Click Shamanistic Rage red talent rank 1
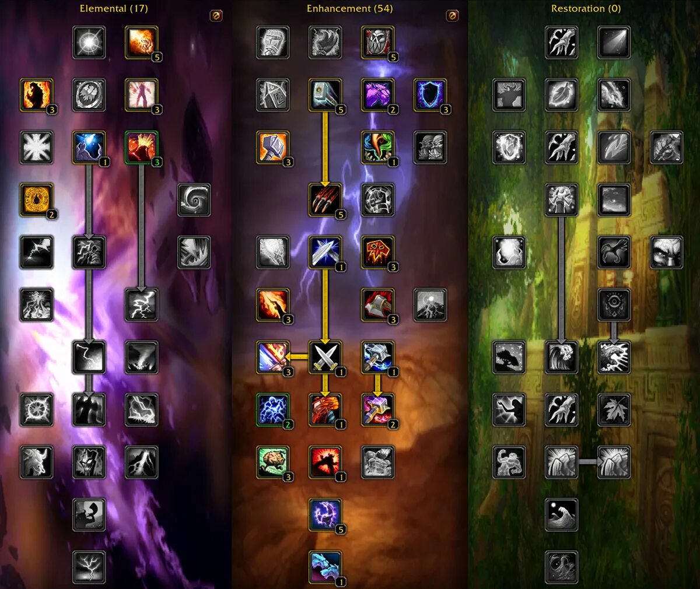Image resolution: width=700 pixels, height=589 pixels. [x=325, y=462]
